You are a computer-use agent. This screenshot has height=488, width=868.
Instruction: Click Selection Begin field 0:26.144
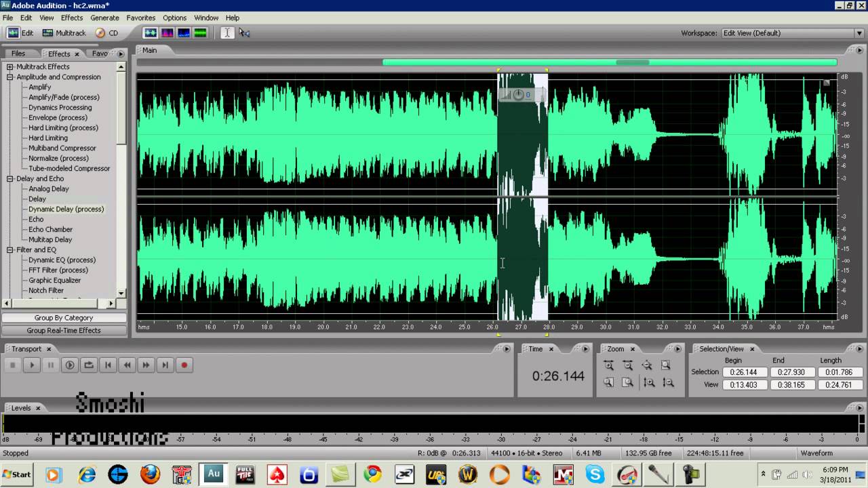[745, 372]
